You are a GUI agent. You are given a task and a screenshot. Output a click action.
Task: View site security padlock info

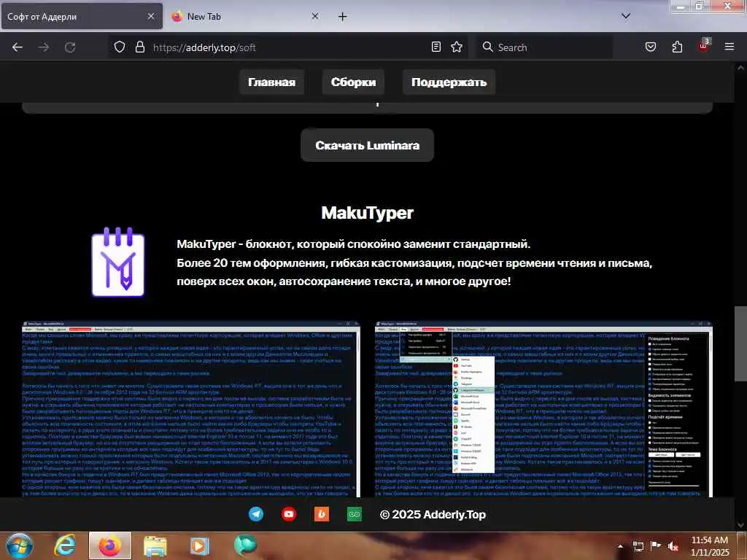tap(139, 47)
